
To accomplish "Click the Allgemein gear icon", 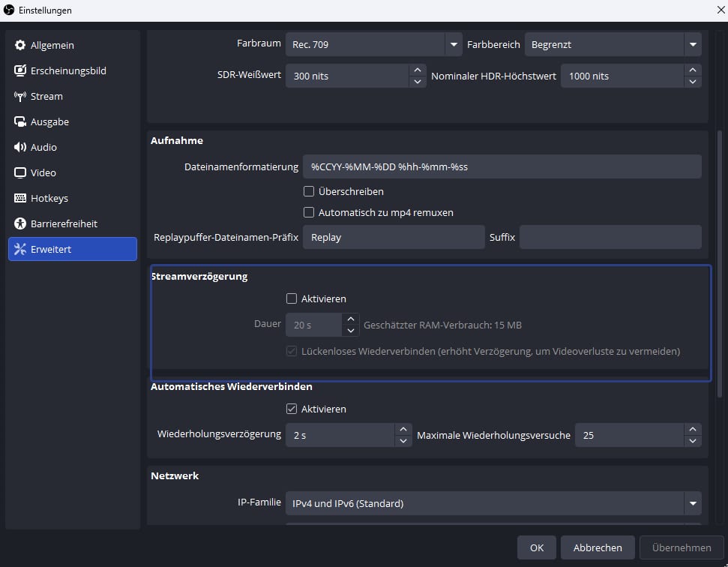I will (20, 45).
